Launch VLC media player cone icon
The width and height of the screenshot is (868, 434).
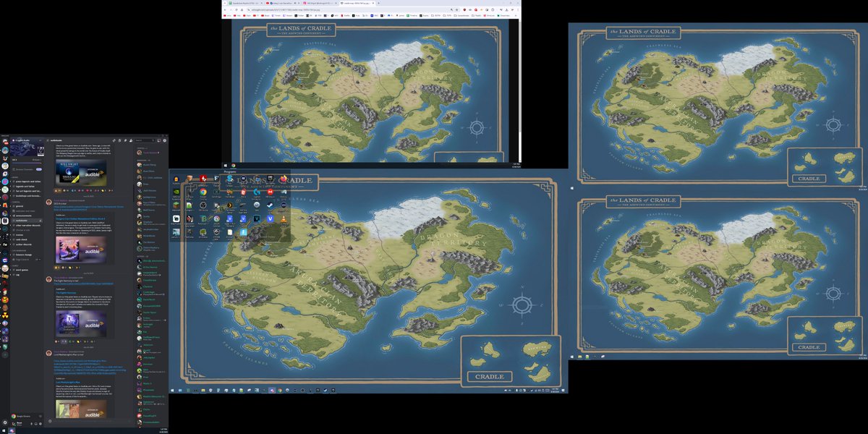click(x=284, y=219)
